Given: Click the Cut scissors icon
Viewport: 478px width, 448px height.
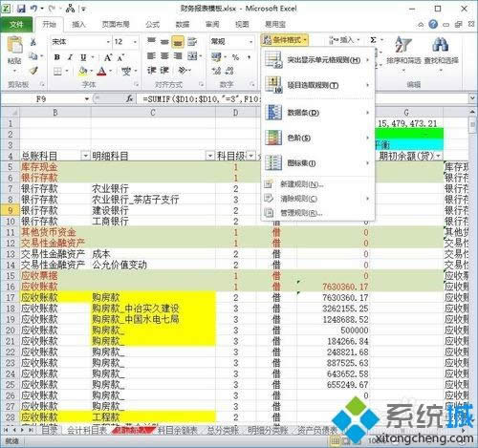Looking at the screenshot, I should point(33,41).
